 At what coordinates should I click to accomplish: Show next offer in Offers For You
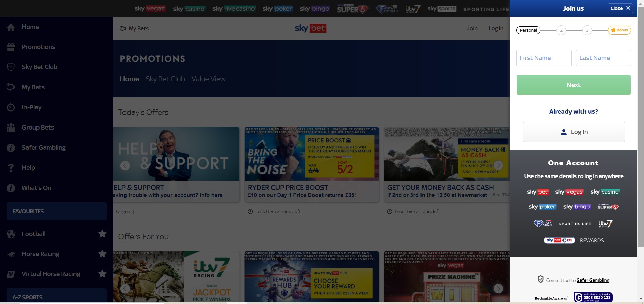coord(498,288)
